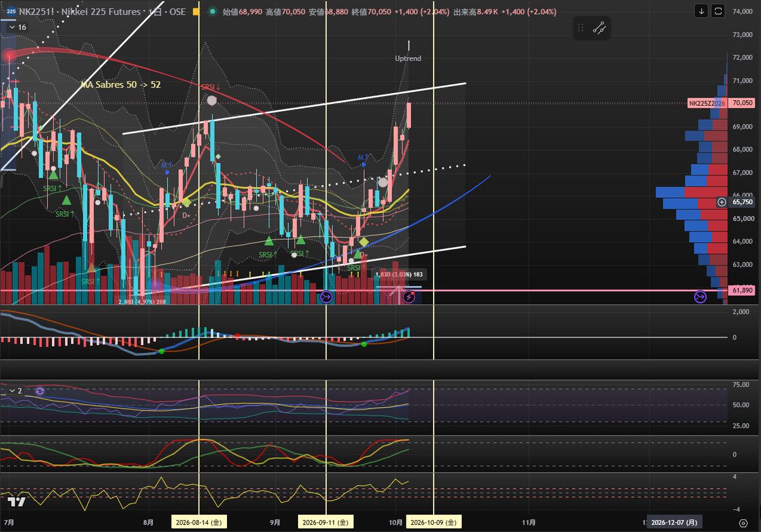Click the 70,050 current price label
The height and width of the screenshot is (532, 761).
[742, 103]
